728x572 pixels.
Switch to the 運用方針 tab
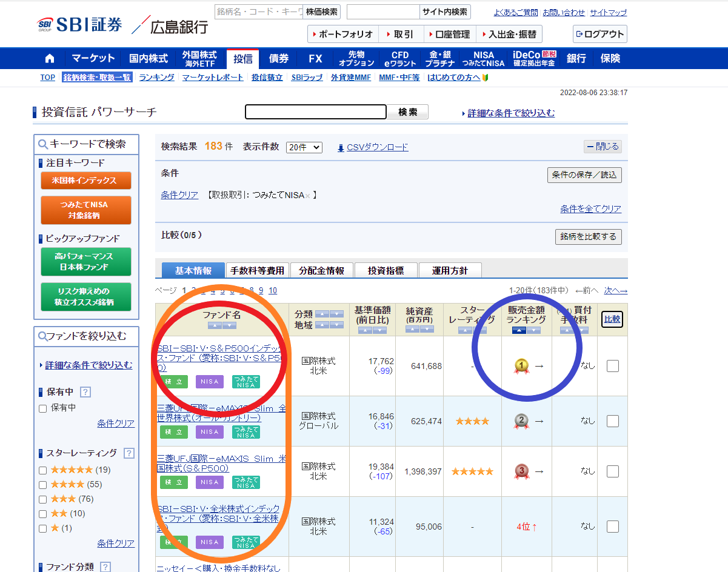click(x=450, y=270)
